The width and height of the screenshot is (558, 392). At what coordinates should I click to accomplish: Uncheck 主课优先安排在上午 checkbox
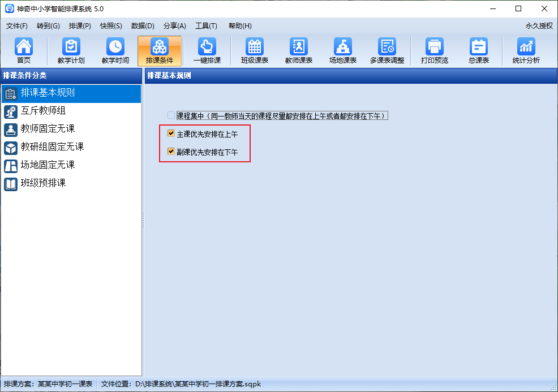click(171, 133)
